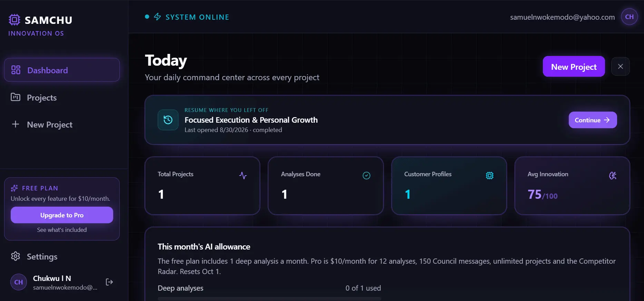Click the sparkle icon next to FREE PLAN
Image resolution: width=644 pixels, height=301 pixels.
point(14,188)
